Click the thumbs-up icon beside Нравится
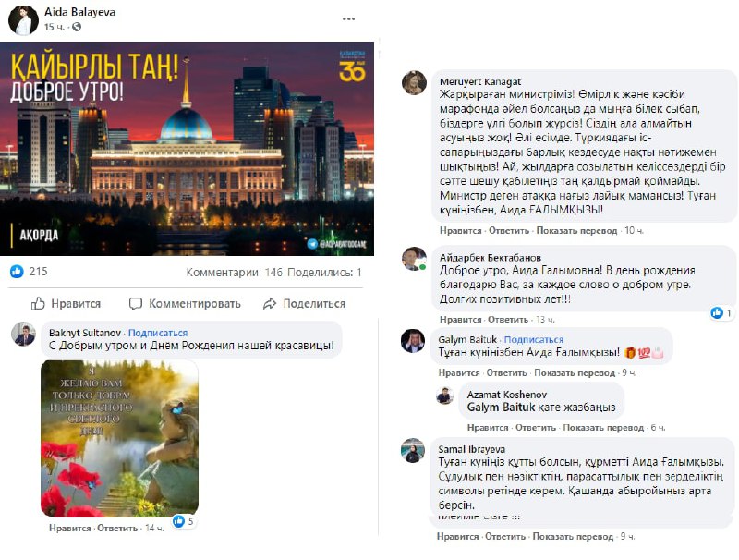This screenshot has height=560, width=739. [38, 304]
